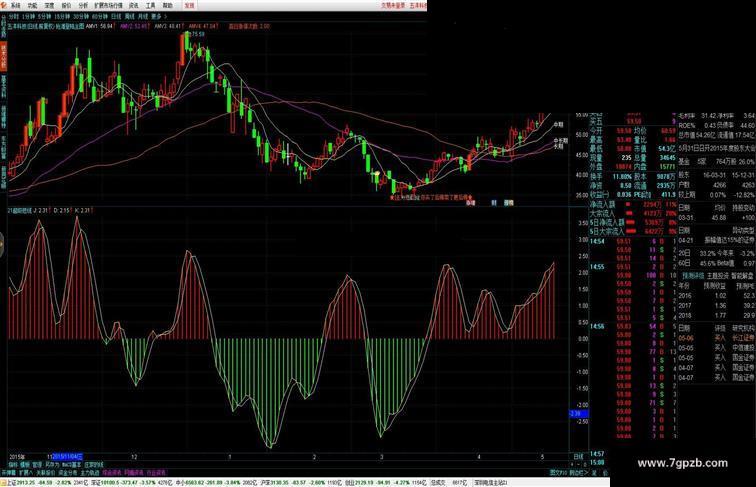Switch chart to 60分钟 period

tap(100, 16)
